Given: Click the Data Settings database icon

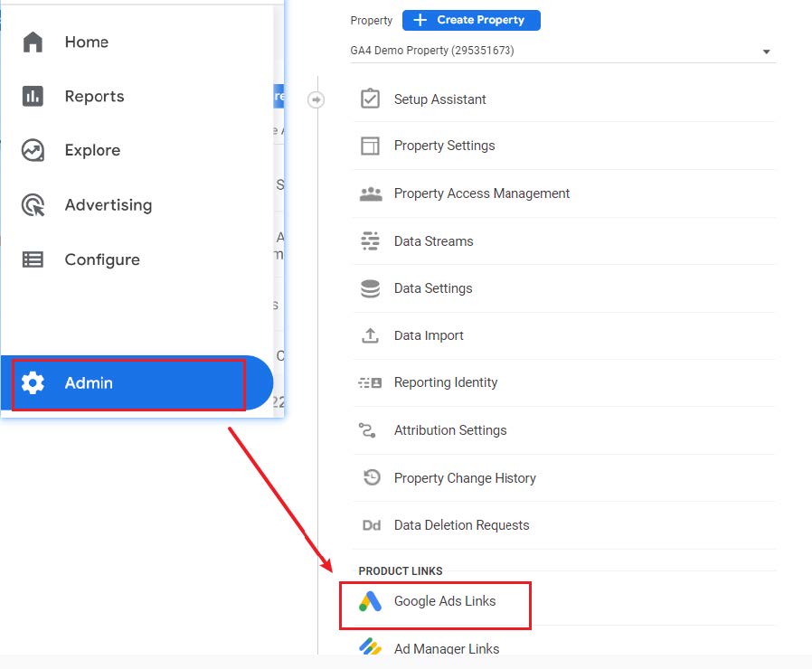Looking at the screenshot, I should point(370,288).
